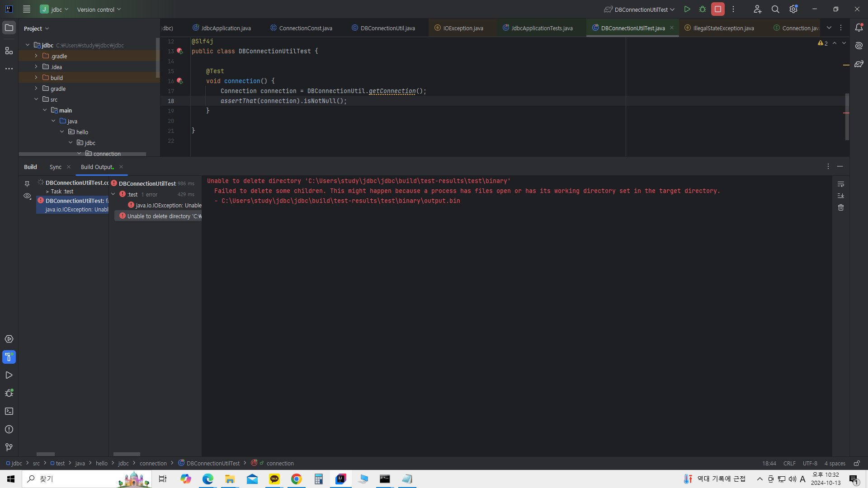Image resolution: width=868 pixels, height=488 pixels.
Task: Open the Build tool window hammer
Action: 9,357
